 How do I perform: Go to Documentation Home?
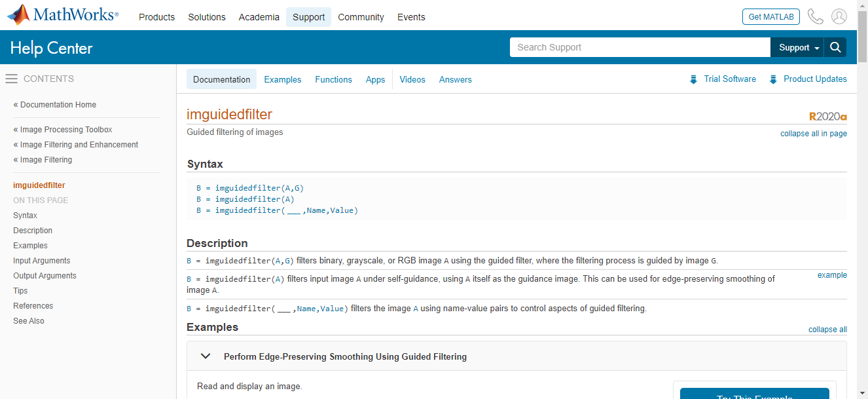click(55, 105)
